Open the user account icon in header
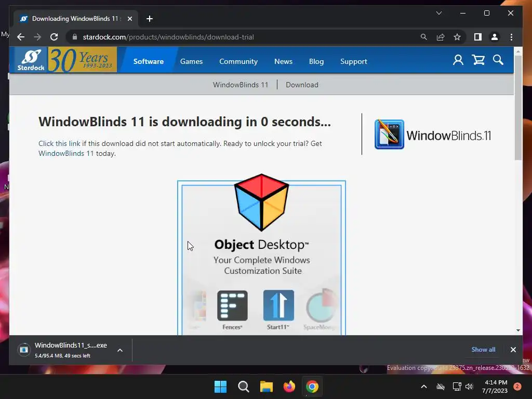 click(458, 60)
